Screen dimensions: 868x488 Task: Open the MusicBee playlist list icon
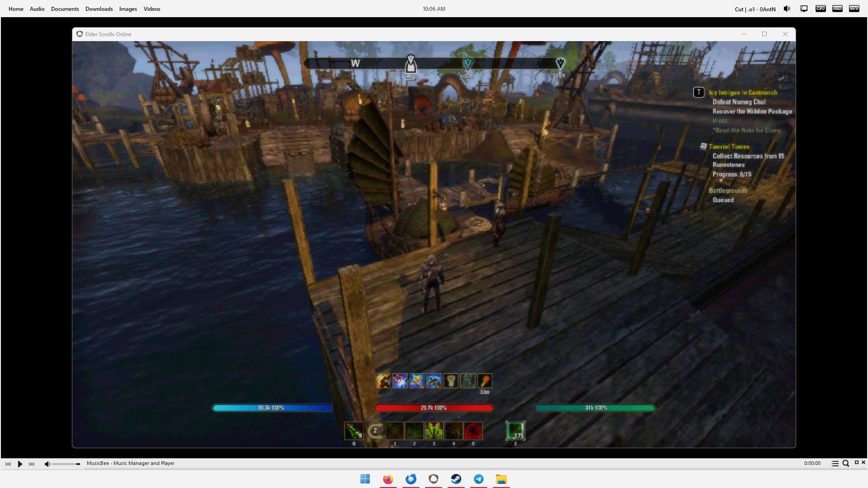835,463
